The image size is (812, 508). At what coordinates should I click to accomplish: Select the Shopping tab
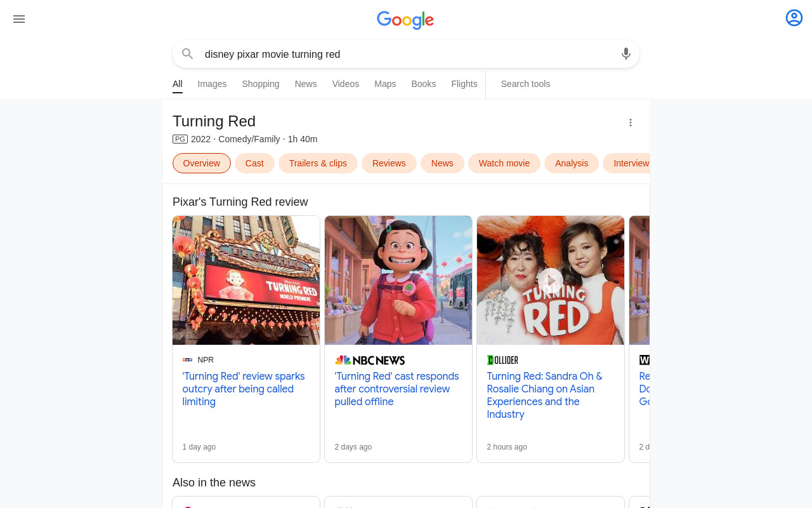261,84
